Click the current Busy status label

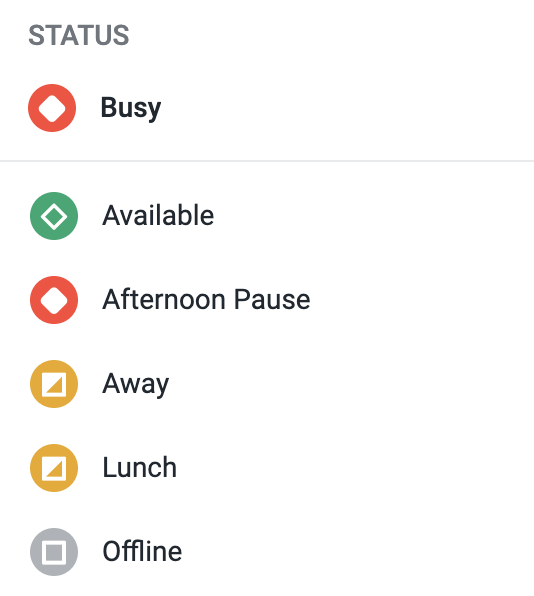tap(131, 108)
